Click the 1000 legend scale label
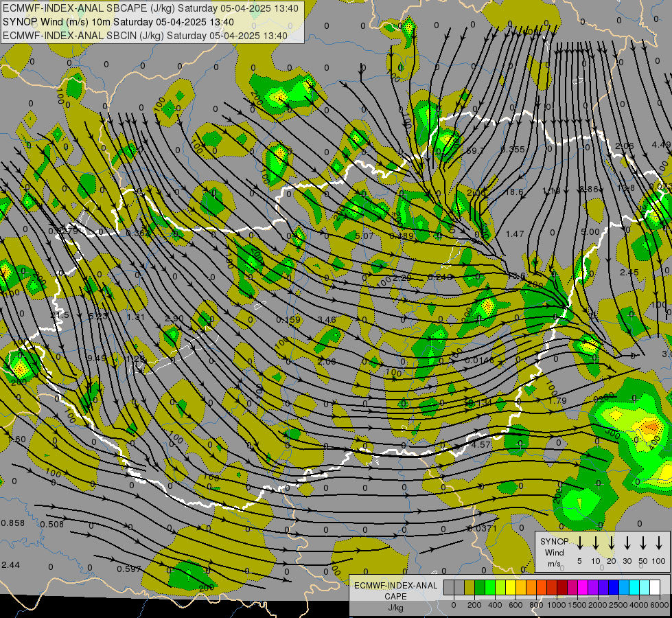This screenshot has width=672, height=618. coord(557,605)
